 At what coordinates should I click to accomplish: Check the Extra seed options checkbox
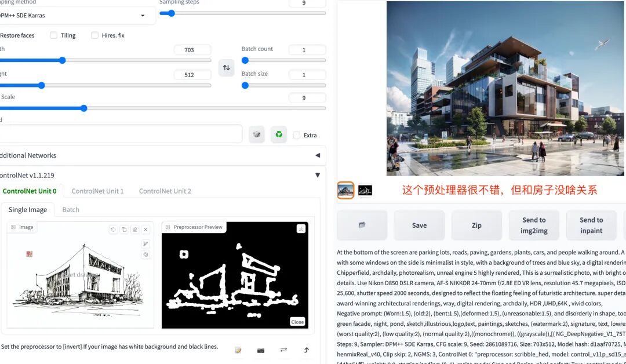(296, 135)
